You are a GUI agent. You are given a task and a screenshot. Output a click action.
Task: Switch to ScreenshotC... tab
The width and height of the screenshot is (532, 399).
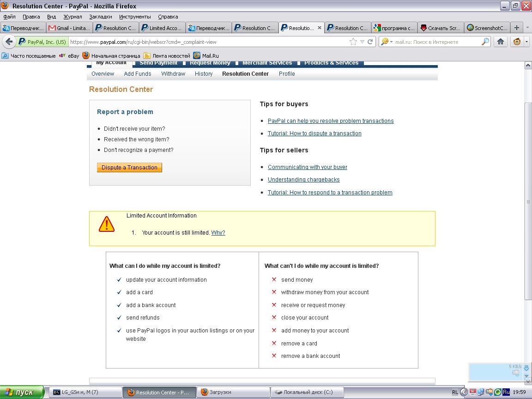click(487, 28)
